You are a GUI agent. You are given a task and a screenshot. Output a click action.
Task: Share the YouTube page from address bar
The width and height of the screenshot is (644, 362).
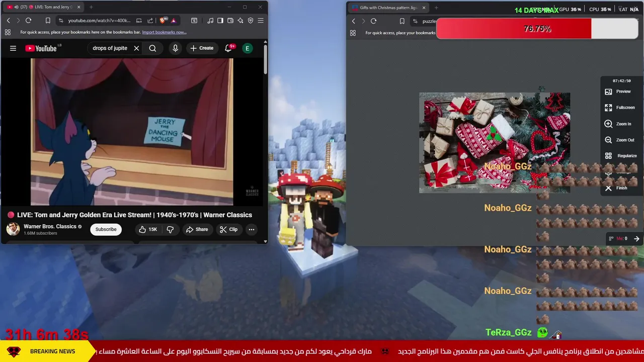coord(150,21)
